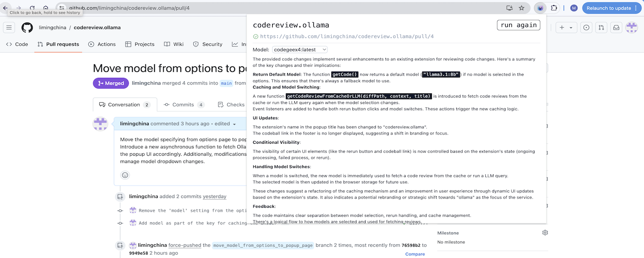Open the GitHub pull requests header icon
Viewport: 644px width, 258px height.
pyautogui.click(x=601, y=28)
